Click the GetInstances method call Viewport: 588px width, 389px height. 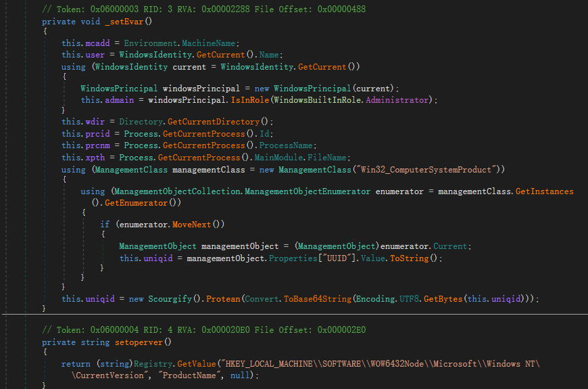544,191
